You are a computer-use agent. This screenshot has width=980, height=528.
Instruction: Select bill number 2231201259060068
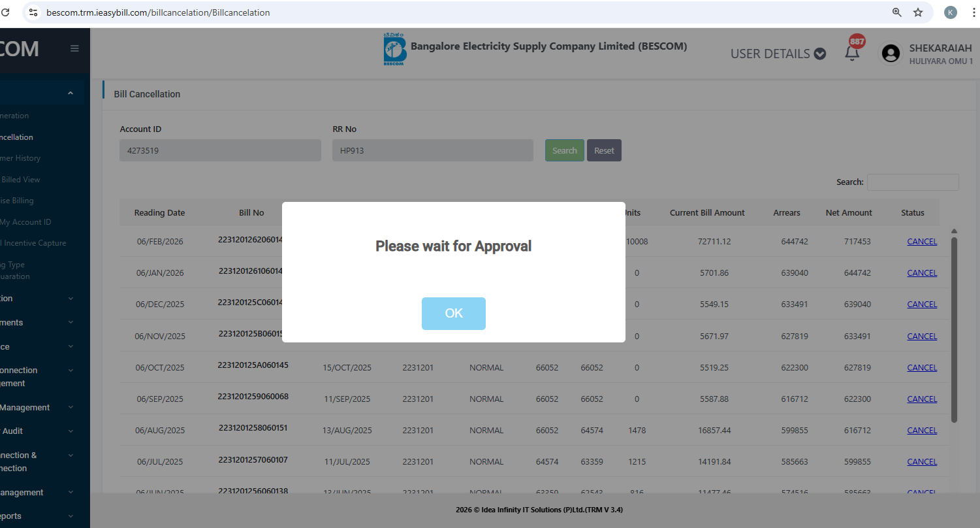click(x=253, y=397)
